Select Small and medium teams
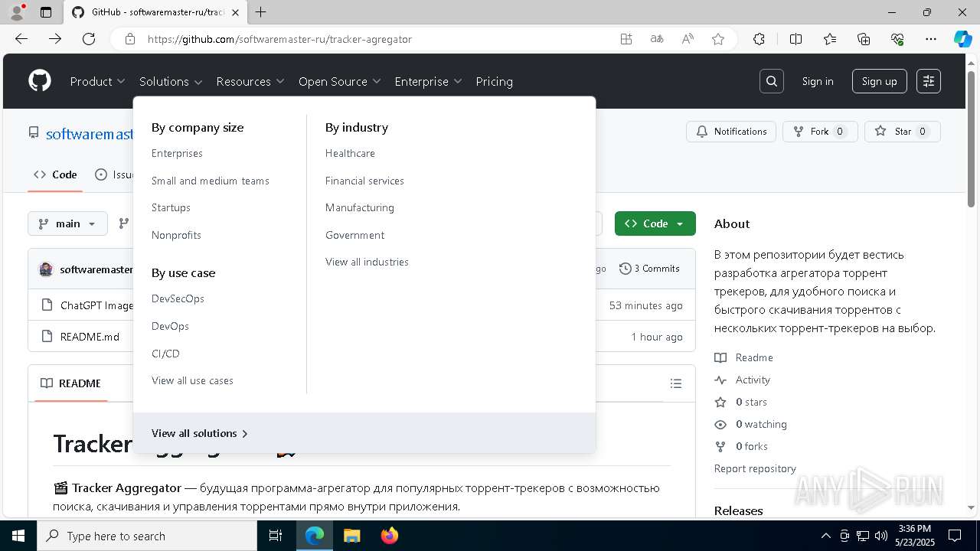 click(211, 181)
